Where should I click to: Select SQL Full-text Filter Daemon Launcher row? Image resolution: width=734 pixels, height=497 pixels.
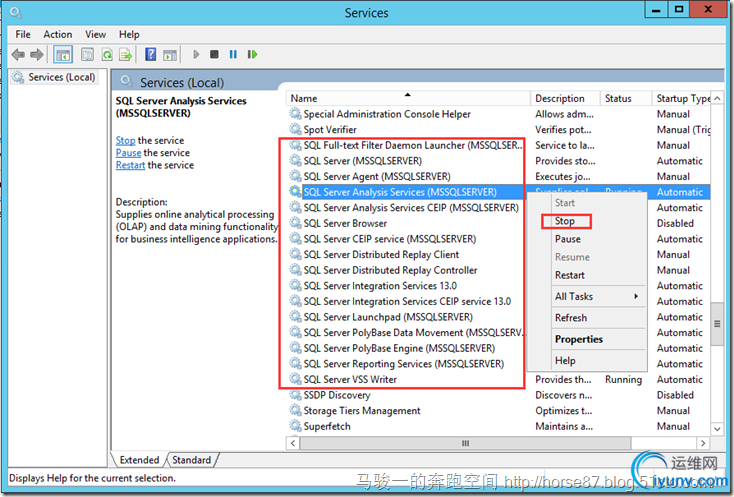coord(499,145)
